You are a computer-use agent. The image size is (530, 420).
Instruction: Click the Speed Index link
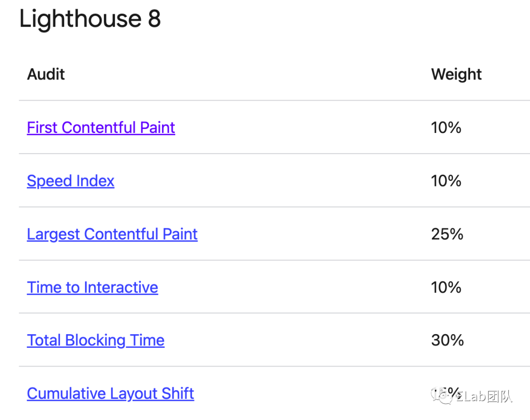(71, 181)
